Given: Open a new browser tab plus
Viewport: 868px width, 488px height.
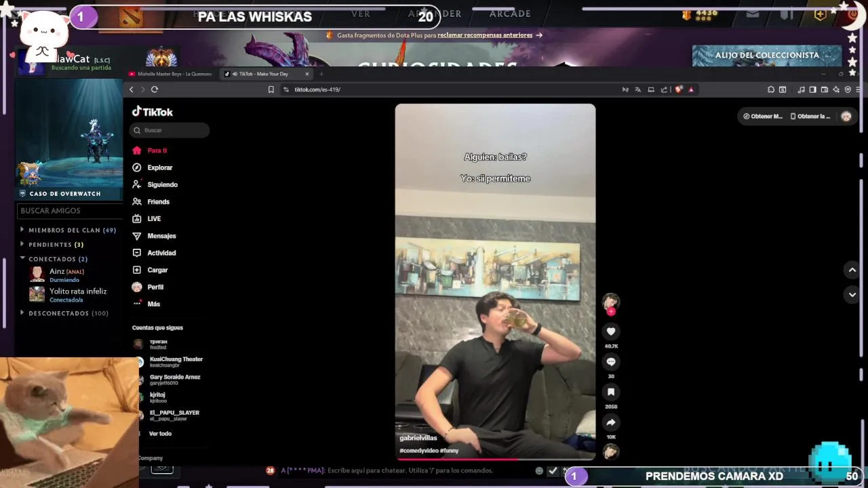Looking at the screenshot, I should tap(321, 74).
